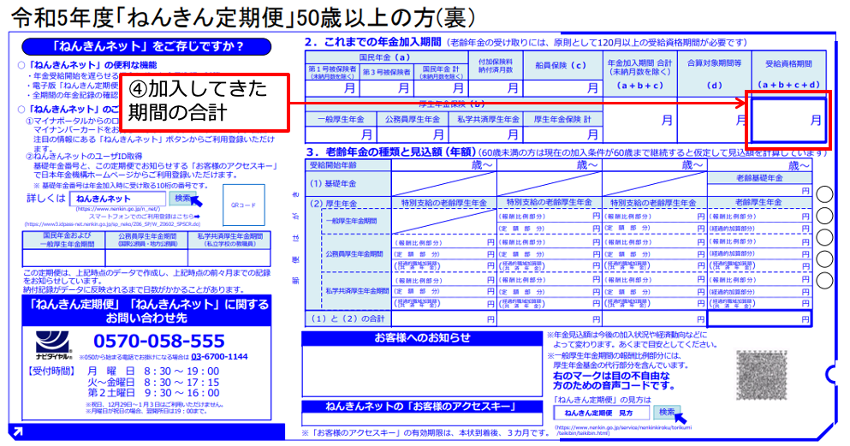Viewport: 850px width, 446px height.
Task: Click 私学共済厚生年金期間 (私立学校の教職員) header cell
Action: pos(230,240)
